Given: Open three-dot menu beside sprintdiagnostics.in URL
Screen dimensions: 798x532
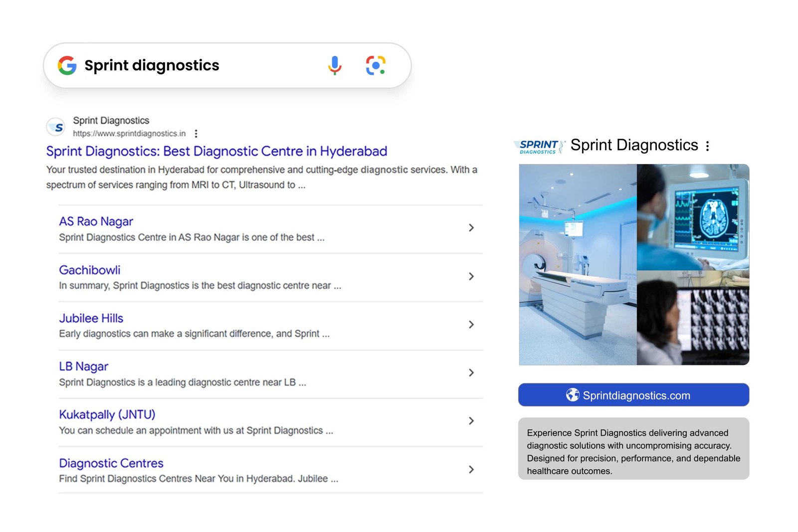Looking at the screenshot, I should pos(196,134).
